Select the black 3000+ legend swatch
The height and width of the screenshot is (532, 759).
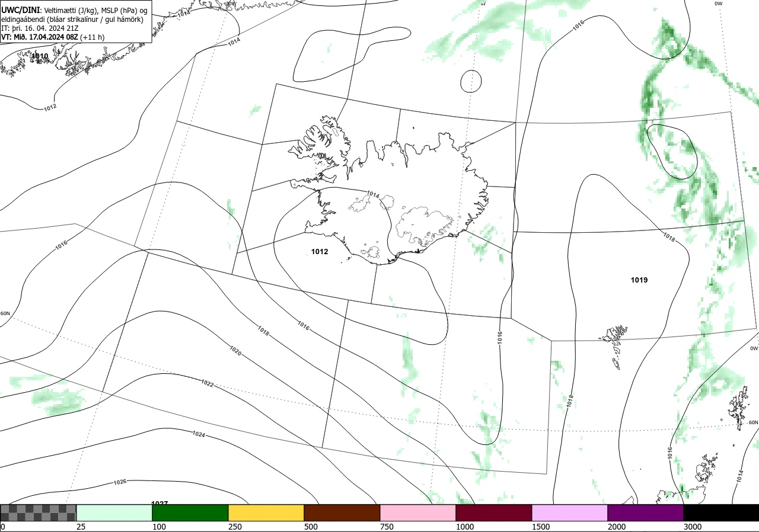(x=721, y=512)
